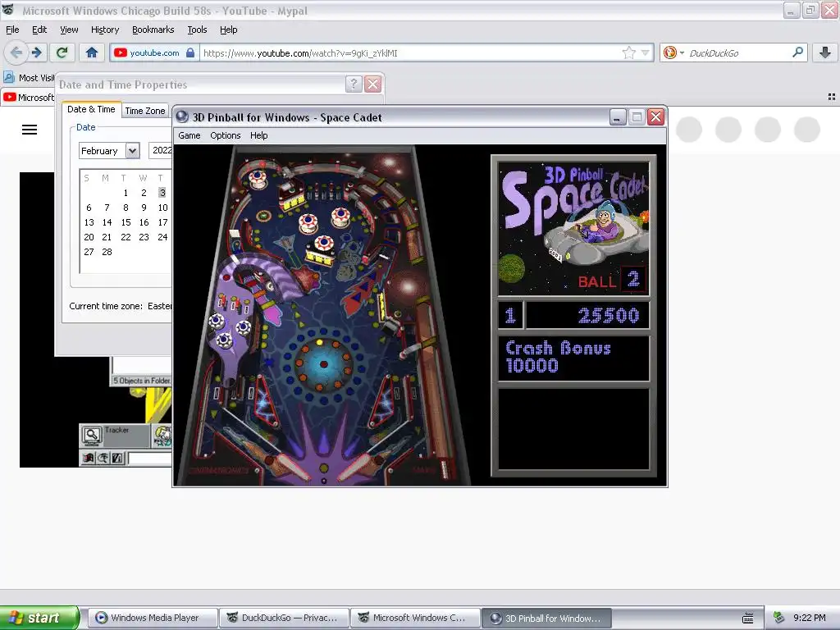Open the Mypal File menu

click(12, 30)
